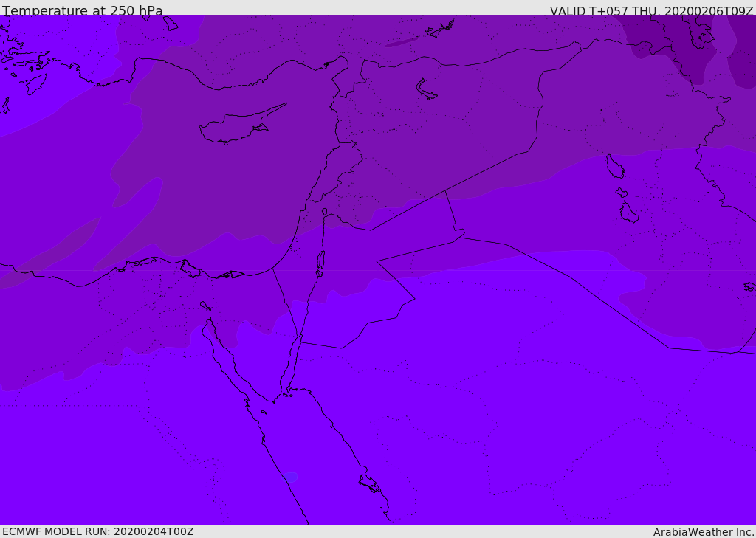Click the "ECMWF MODEL RUN: 20200204T00Z" text
Viewport: 756px width, 538px height.
[98, 531]
